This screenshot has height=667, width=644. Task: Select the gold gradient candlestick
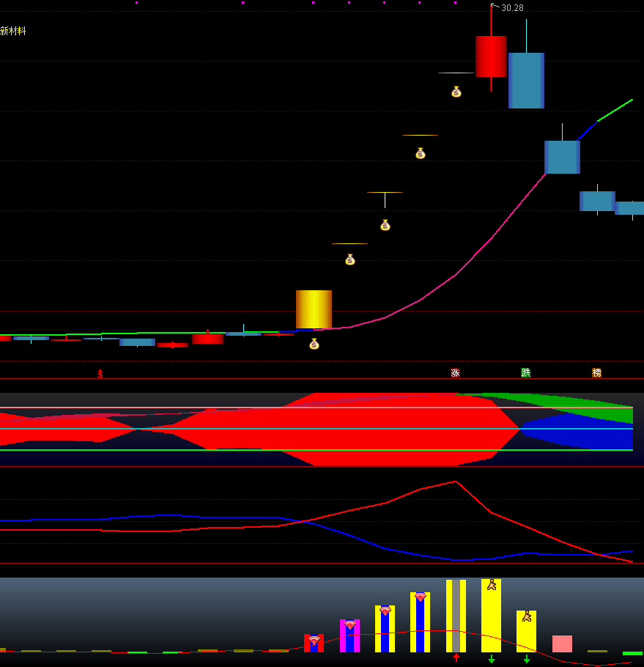(314, 309)
